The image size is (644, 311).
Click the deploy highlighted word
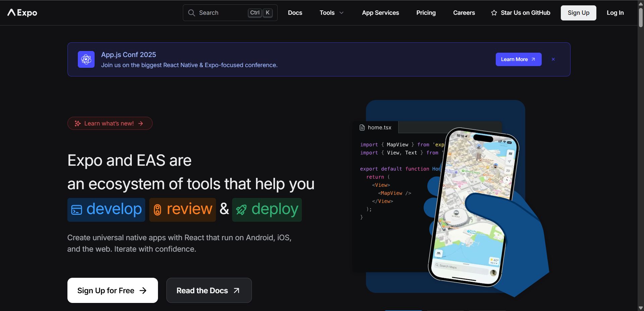(267, 210)
